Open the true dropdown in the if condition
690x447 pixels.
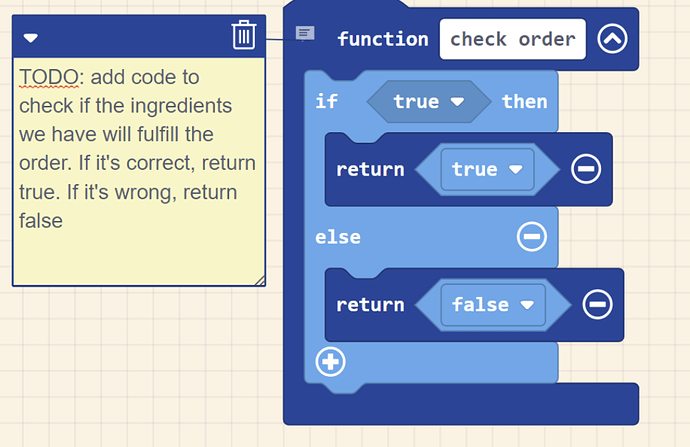point(429,102)
